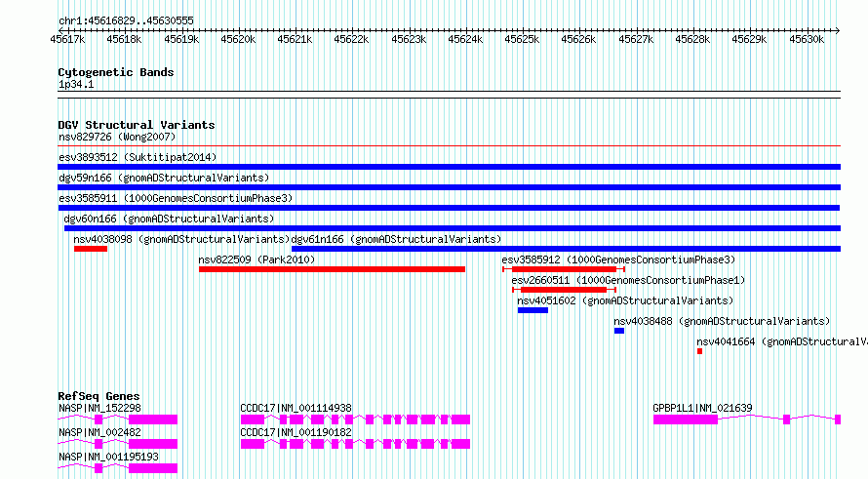Open variant esv3585911 1000Genomes Phase3 label

point(176,198)
